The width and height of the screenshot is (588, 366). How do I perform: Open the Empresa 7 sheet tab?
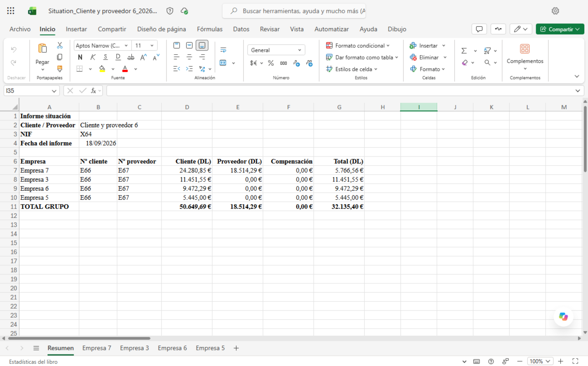tap(96, 348)
